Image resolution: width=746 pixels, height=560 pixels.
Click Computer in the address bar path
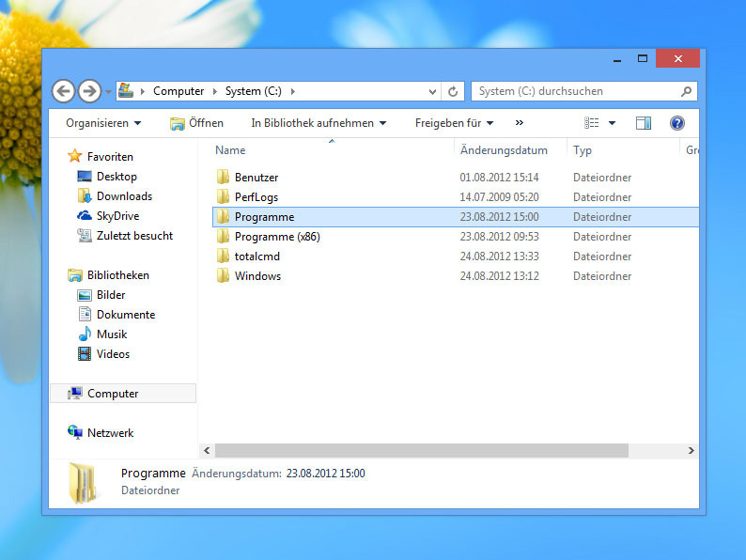179,91
